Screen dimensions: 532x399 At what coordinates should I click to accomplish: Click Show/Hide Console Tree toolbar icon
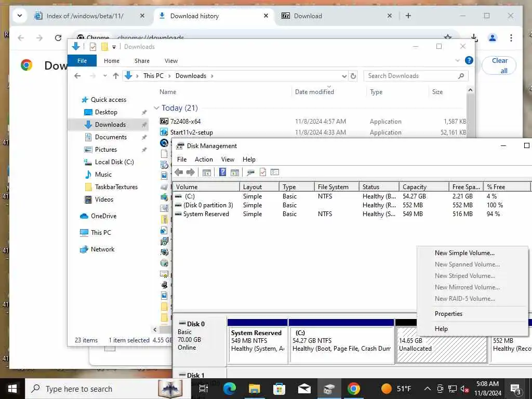click(x=207, y=172)
